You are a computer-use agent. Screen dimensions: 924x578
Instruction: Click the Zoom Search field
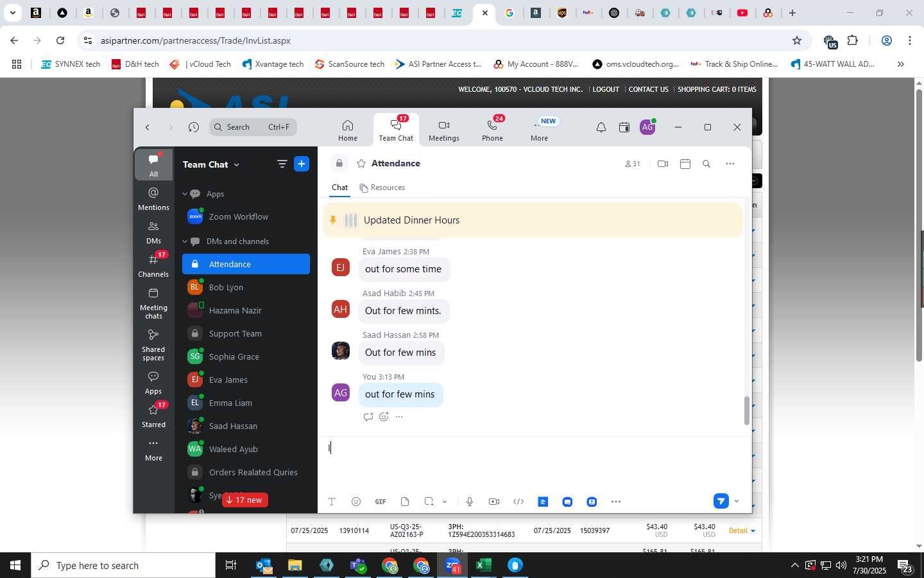[x=253, y=127]
